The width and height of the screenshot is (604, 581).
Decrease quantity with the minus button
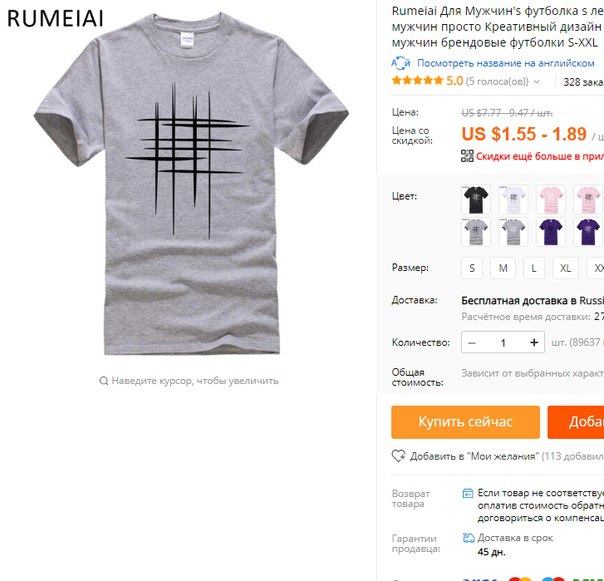pos(472,342)
